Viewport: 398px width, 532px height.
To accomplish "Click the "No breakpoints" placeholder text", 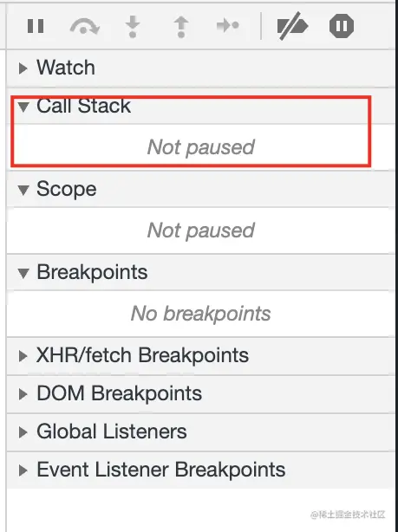I will point(200,314).
